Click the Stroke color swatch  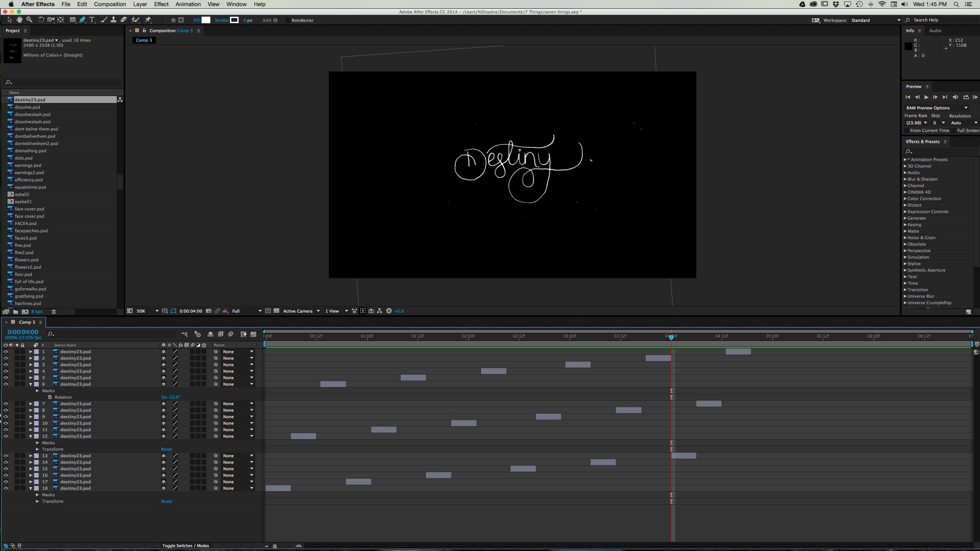(234, 20)
